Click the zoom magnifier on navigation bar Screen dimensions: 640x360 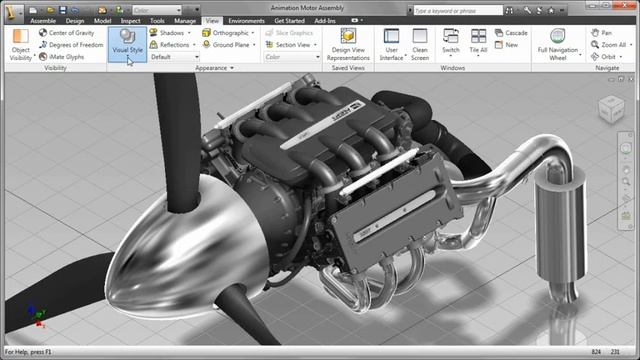[626, 181]
